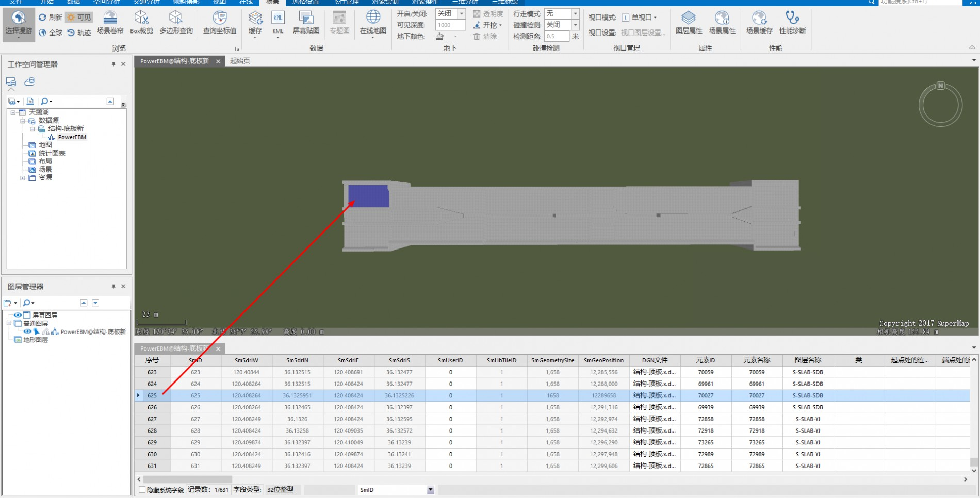Run the 性能诊断 performance diagnosis tool

coord(792,23)
